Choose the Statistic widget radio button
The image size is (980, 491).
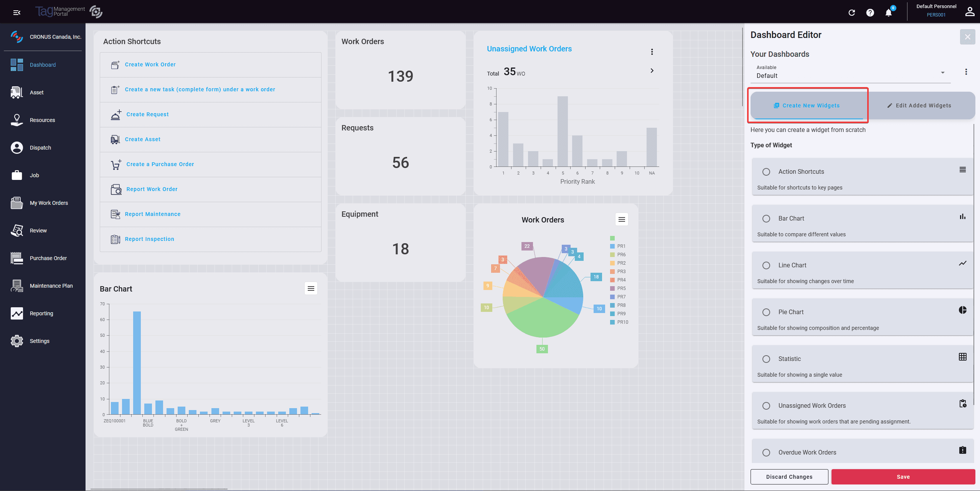(766, 359)
